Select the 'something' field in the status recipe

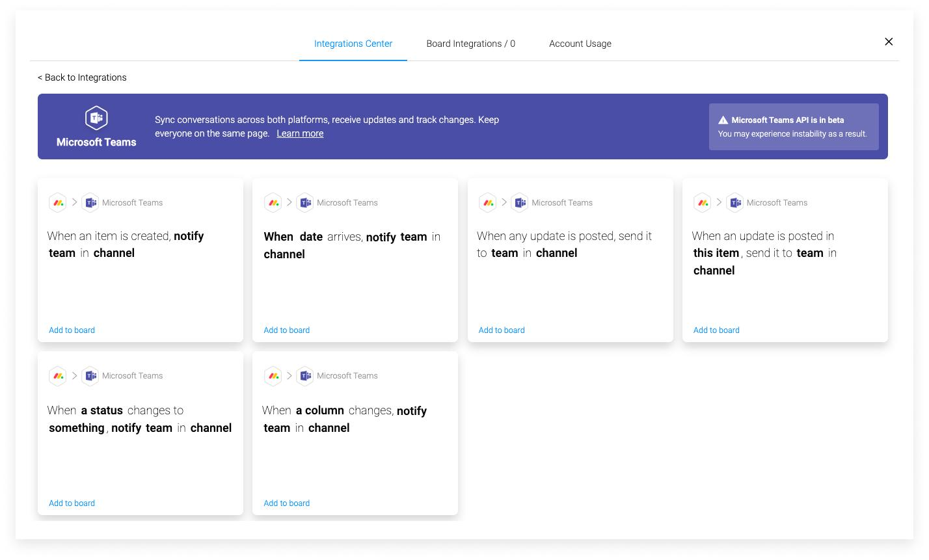[x=77, y=428]
